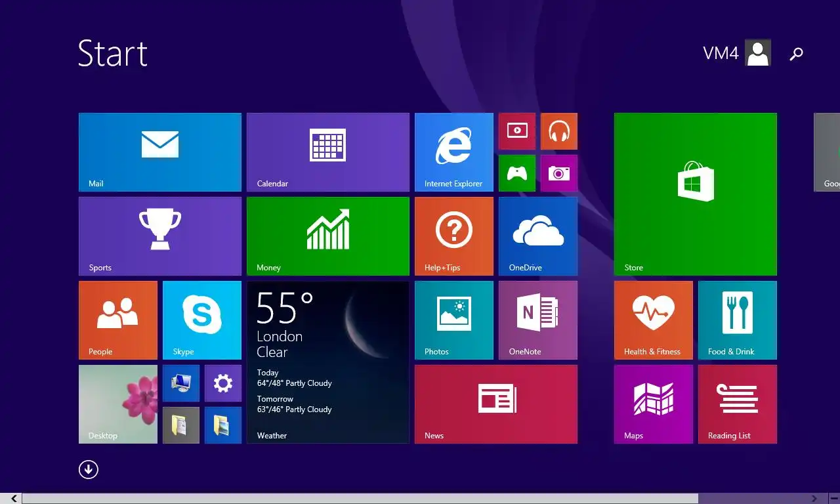
Task: Launch the Skype tile
Action: (202, 320)
